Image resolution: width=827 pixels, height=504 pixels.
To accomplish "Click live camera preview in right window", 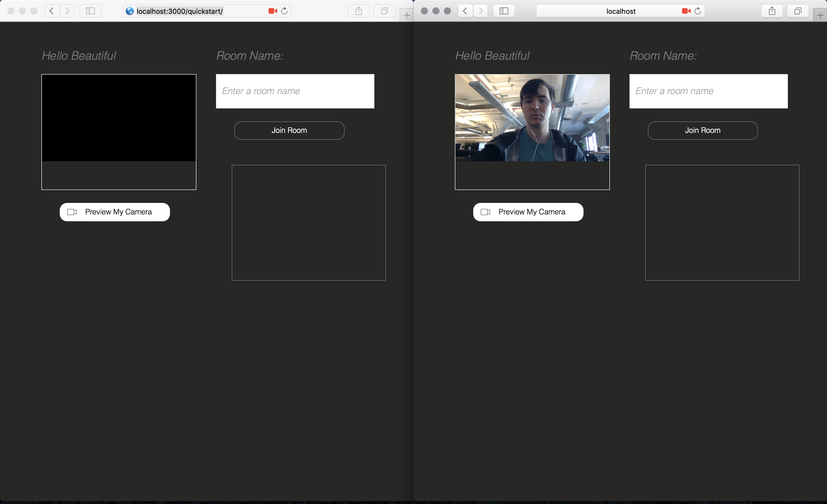I will [x=532, y=118].
